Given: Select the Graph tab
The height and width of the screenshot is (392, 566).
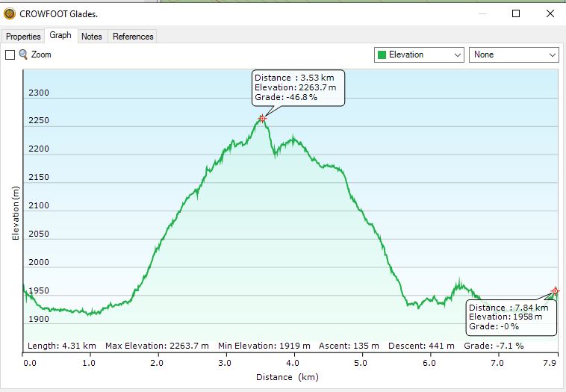Looking at the screenshot, I should point(60,35).
